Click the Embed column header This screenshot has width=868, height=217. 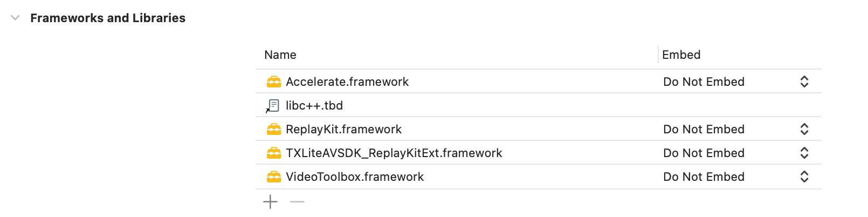(x=681, y=55)
